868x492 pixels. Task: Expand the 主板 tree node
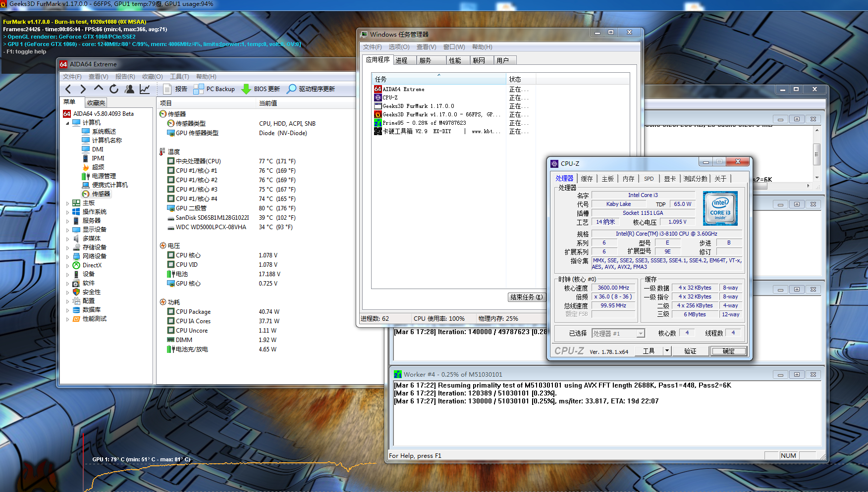point(68,203)
